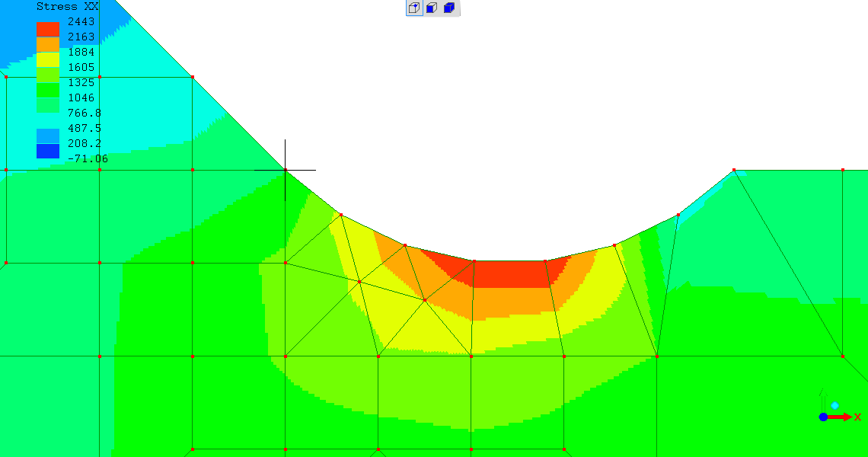Select the node/vertex selection cube icon
The width and height of the screenshot is (868, 457).
click(x=414, y=8)
